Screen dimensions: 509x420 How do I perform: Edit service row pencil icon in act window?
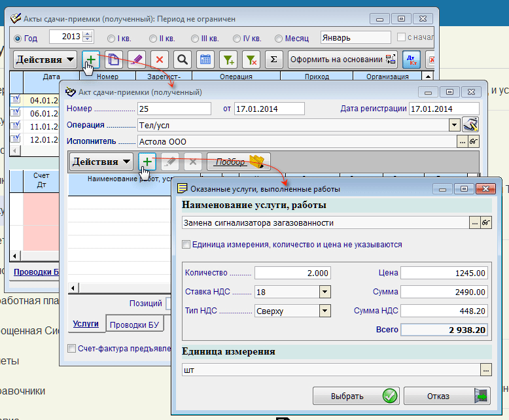(170, 162)
